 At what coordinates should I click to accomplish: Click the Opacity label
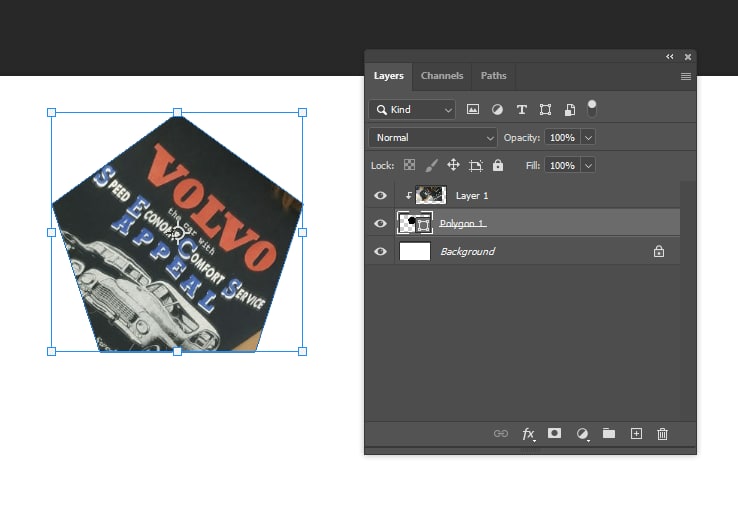tap(521, 137)
